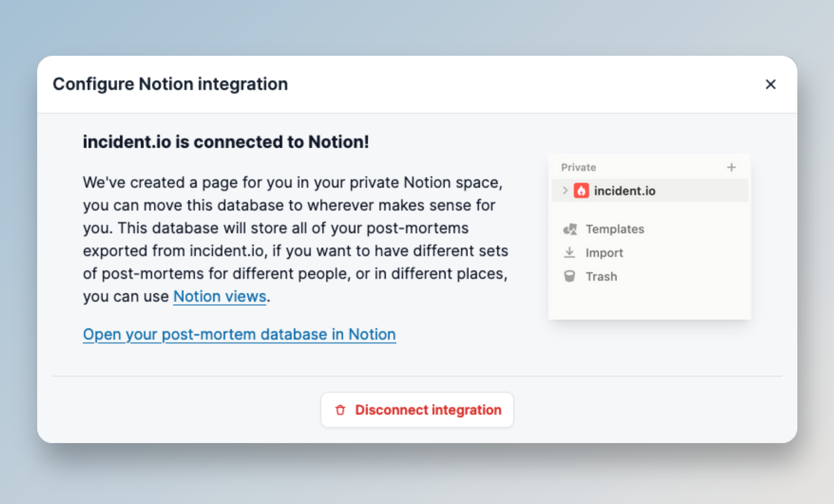Click the Trash bin icon
834x504 pixels.
click(570, 276)
